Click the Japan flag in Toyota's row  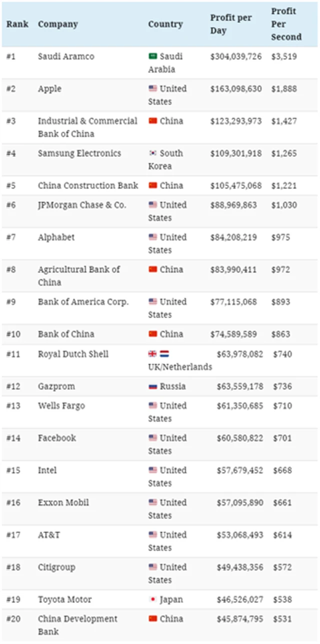click(152, 600)
